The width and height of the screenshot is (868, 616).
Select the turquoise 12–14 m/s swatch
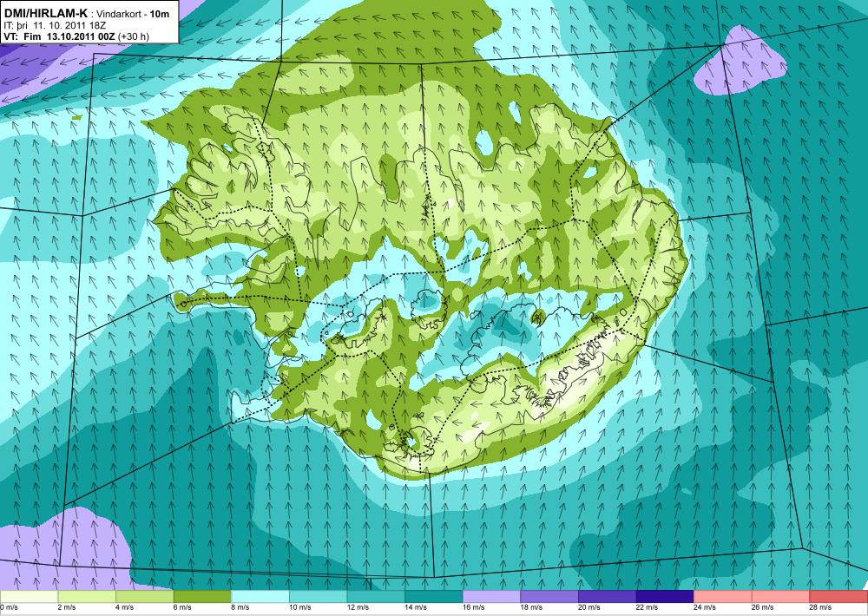pos(376,597)
